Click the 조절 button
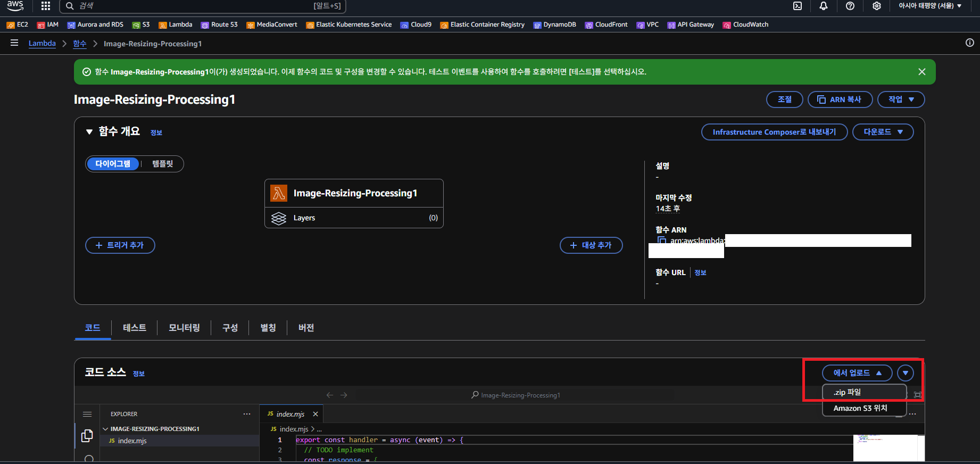Viewport: 980px width, 464px height. pyautogui.click(x=784, y=100)
